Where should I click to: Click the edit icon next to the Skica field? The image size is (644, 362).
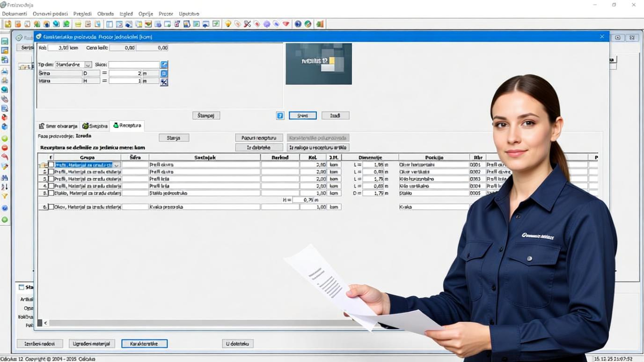[164, 65]
